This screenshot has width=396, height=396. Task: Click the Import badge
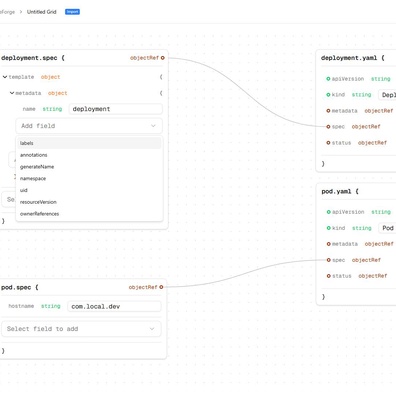(72, 12)
